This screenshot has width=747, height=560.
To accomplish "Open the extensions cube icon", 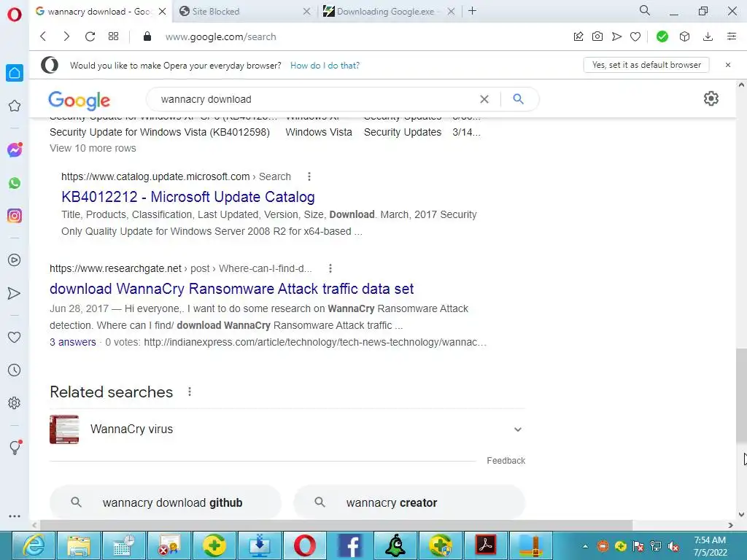I will [684, 36].
